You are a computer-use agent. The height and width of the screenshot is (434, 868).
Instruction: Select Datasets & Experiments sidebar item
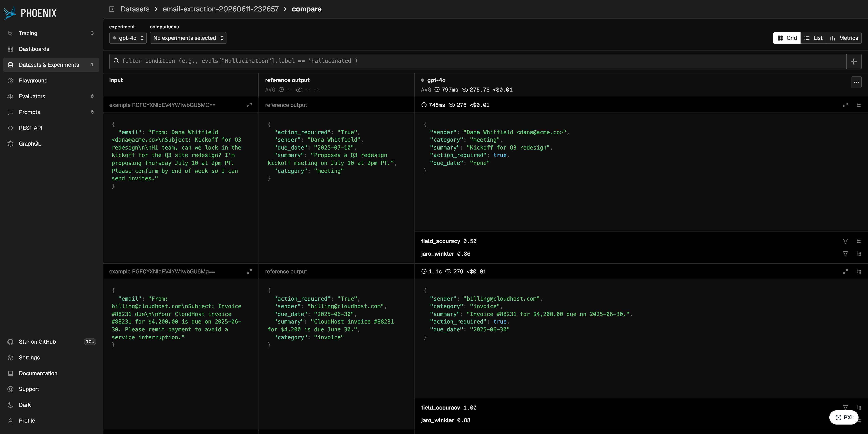point(51,65)
